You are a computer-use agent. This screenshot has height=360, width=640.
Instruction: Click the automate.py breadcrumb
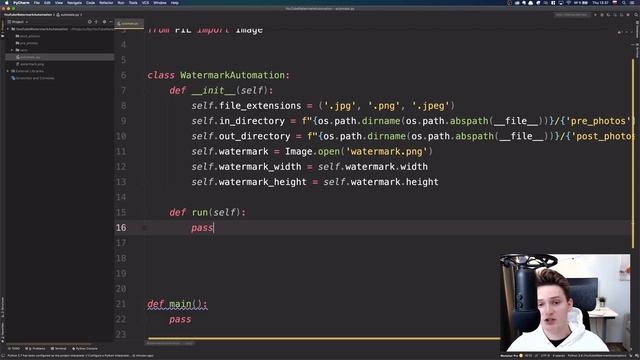(69, 15)
